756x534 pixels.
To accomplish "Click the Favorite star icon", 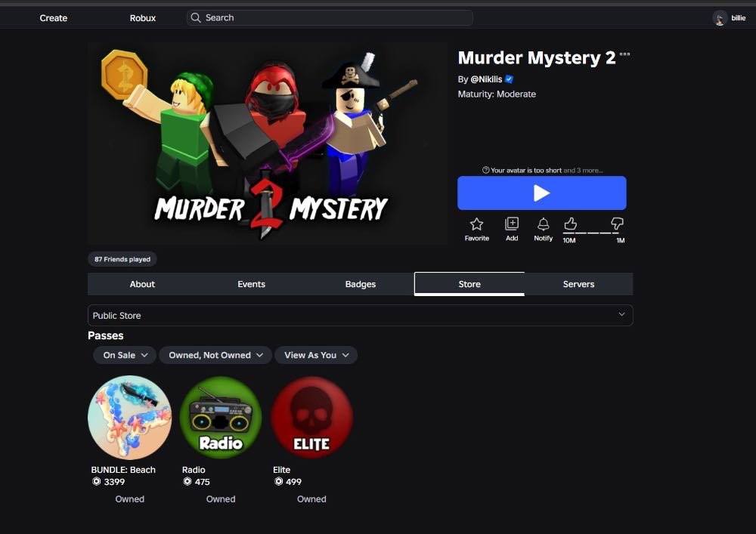I will [x=476, y=224].
